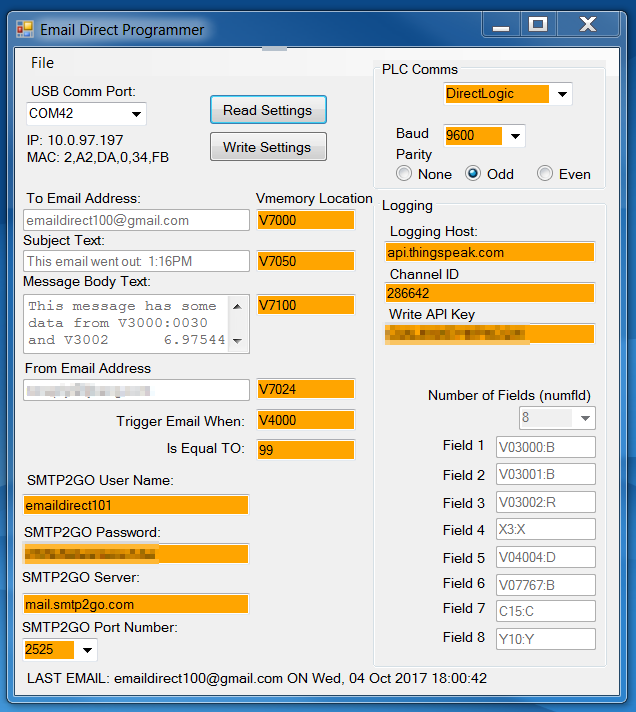The height and width of the screenshot is (712, 636).
Task: Click the Subject Text field
Action: point(136,261)
